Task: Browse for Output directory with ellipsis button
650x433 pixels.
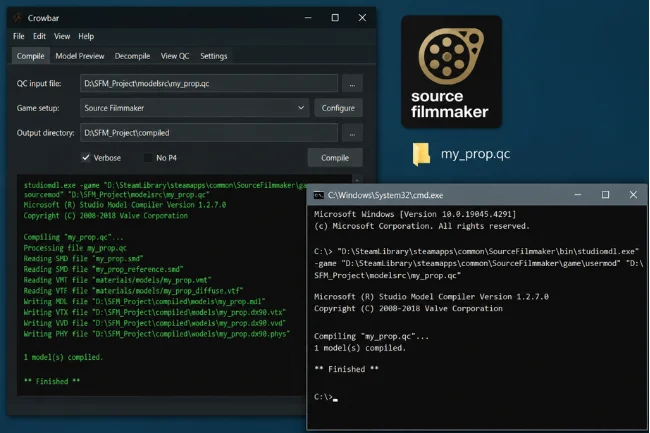Action: point(352,133)
